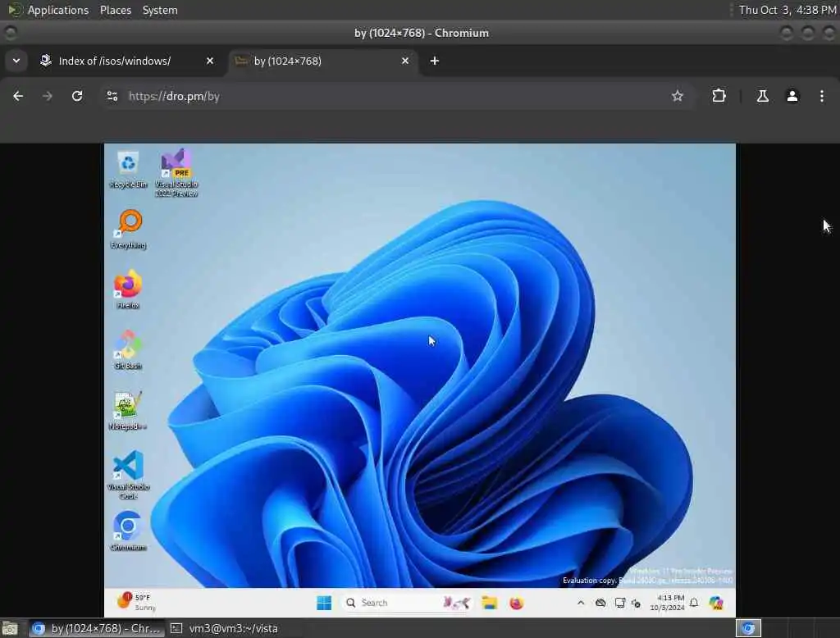
Task: Launch the Git Bash shortcut
Action: 128,350
